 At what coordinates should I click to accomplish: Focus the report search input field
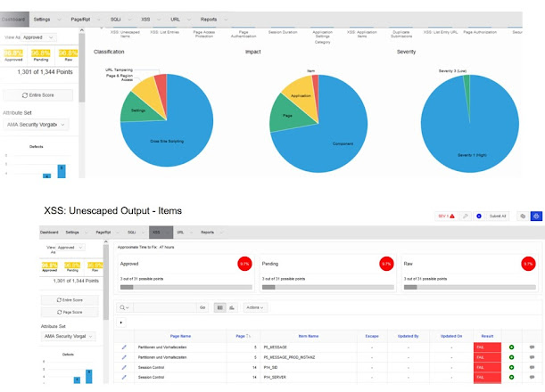point(164,307)
